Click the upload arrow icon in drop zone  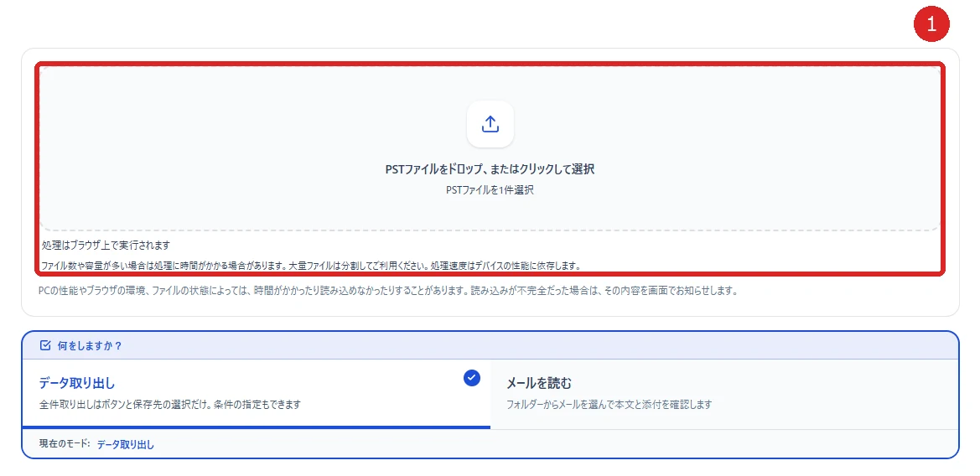pyautogui.click(x=490, y=124)
